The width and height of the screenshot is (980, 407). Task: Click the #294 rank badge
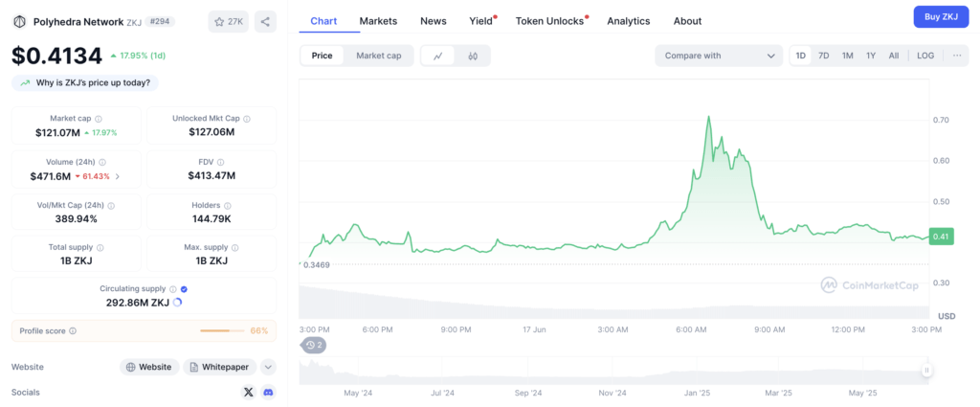click(160, 21)
